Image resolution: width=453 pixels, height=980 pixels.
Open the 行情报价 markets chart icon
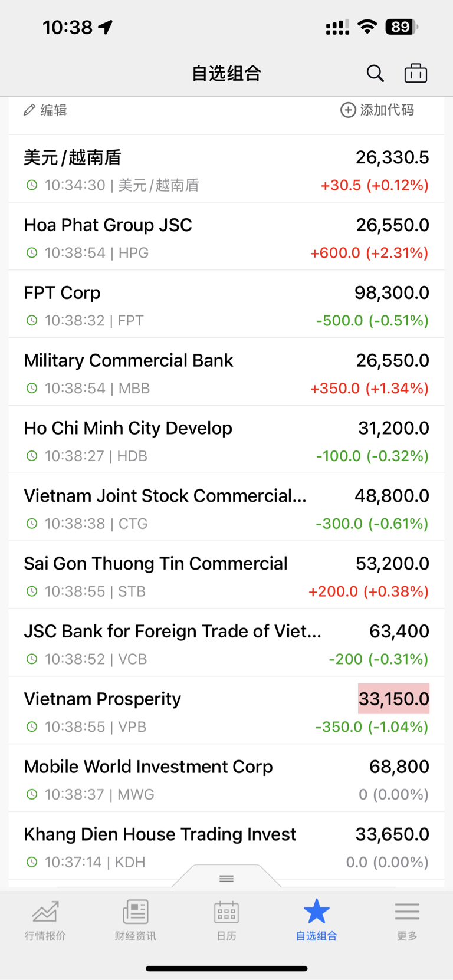[x=45, y=912]
